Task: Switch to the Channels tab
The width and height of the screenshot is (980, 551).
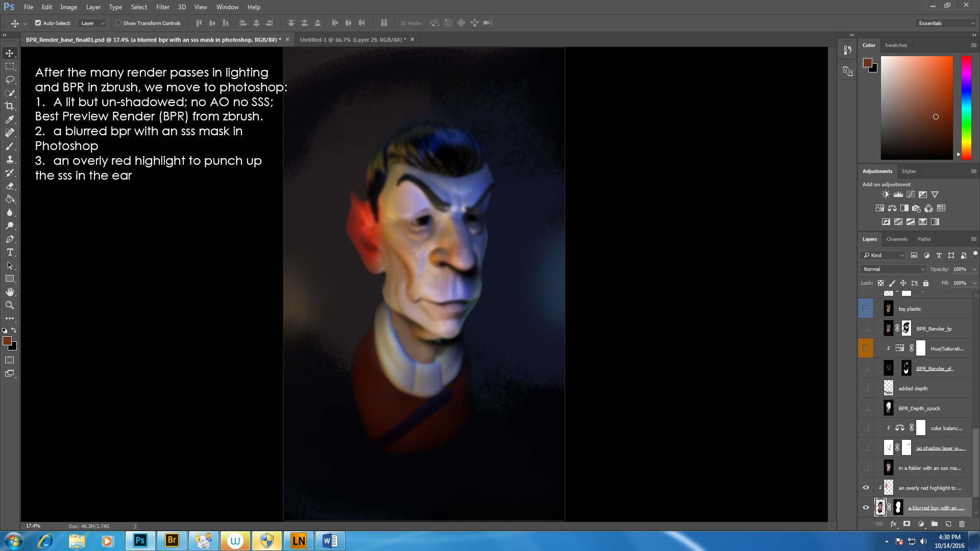Action: pyautogui.click(x=896, y=239)
